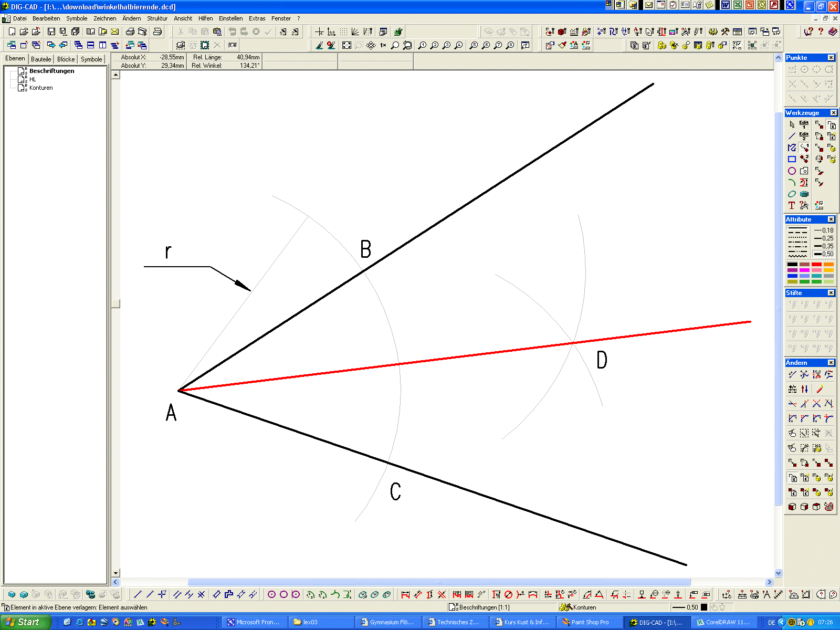Click the Edit 1 tool in Werkzeuge
Viewport: 840px width, 630px height.
804,124
